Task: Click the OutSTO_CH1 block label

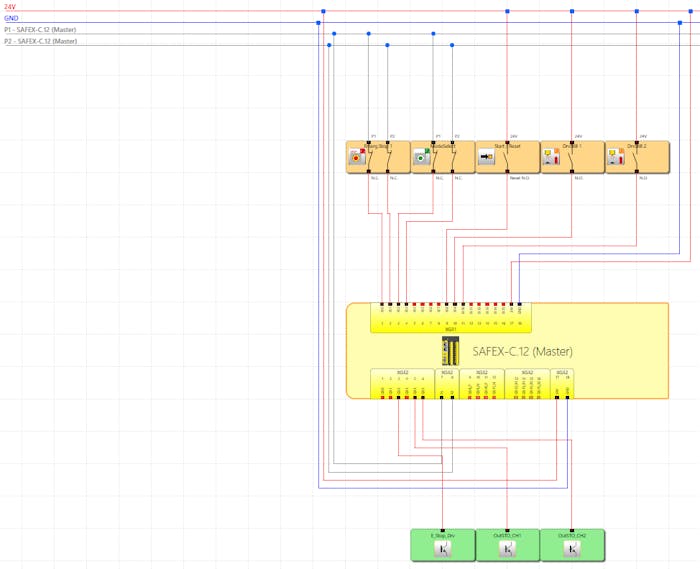Action: click(x=508, y=535)
